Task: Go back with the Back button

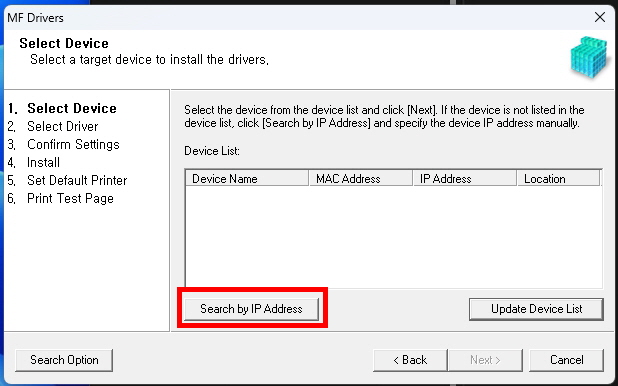Action: click(410, 360)
